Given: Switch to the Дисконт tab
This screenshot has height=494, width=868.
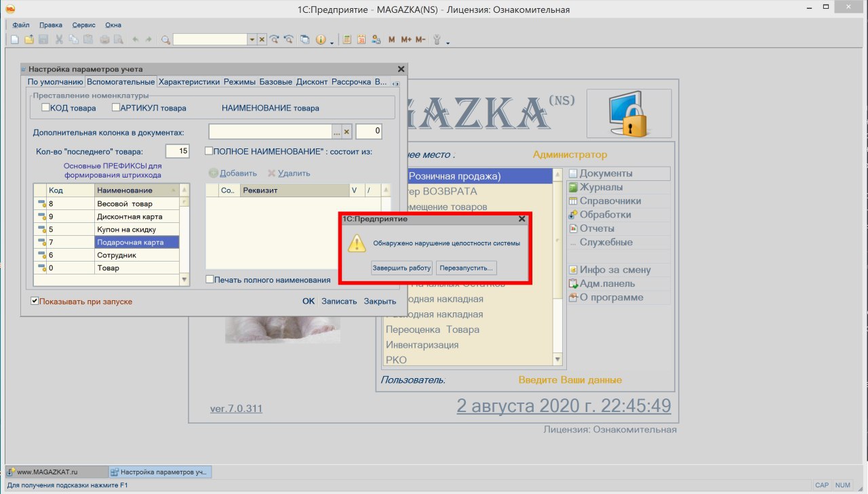Looking at the screenshot, I should point(312,82).
